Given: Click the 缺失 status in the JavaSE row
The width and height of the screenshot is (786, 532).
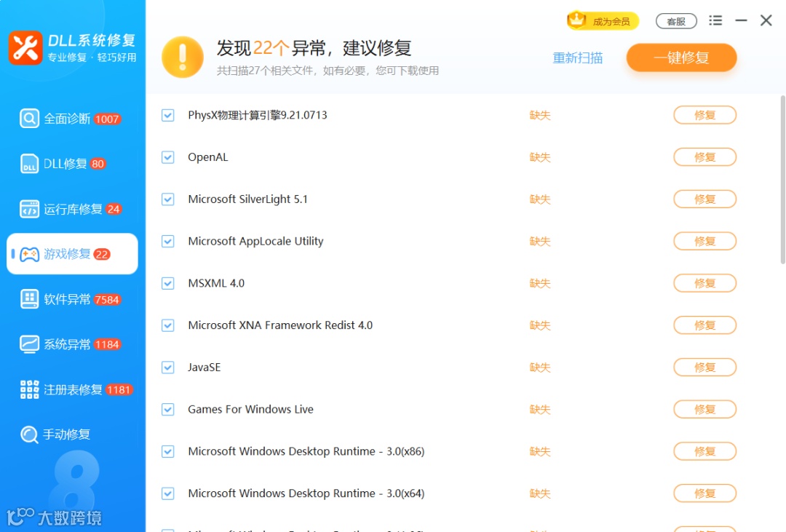Looking at the screenshot, I should 540,368.
